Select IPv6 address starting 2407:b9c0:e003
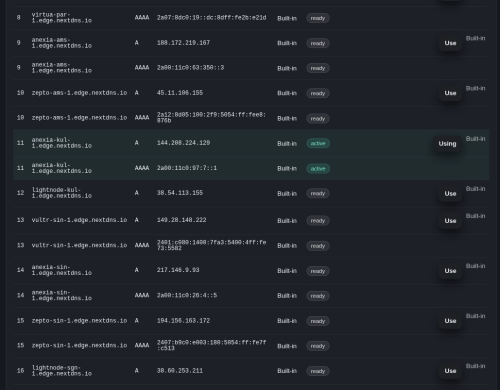Viewport: 500px width, 390px height. coord(211,346)
